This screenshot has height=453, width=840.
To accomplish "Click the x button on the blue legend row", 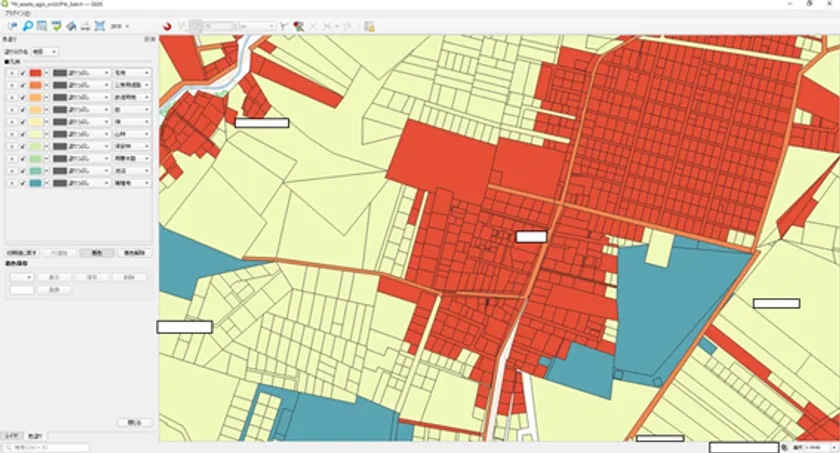I will 12,184.
